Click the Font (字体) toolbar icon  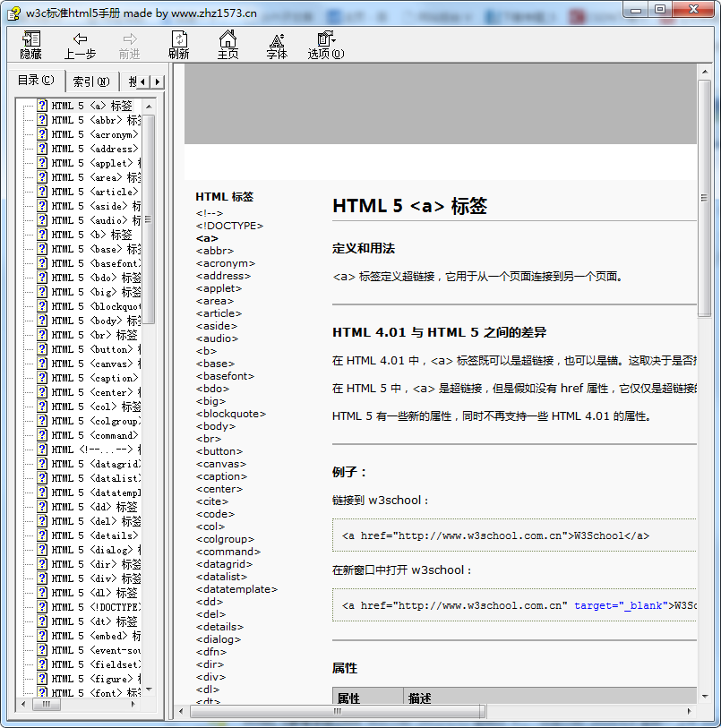277,45
